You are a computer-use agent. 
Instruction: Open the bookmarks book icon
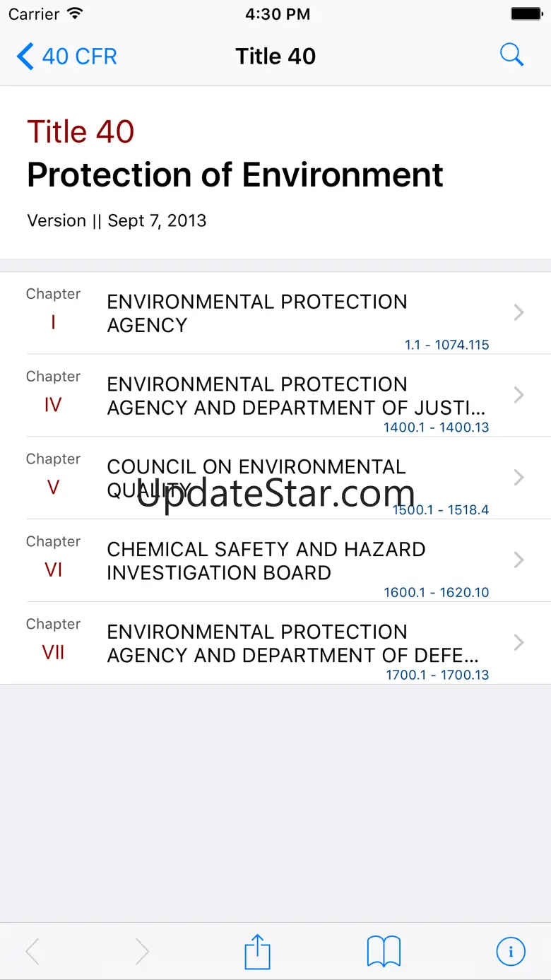pos(384,951)
